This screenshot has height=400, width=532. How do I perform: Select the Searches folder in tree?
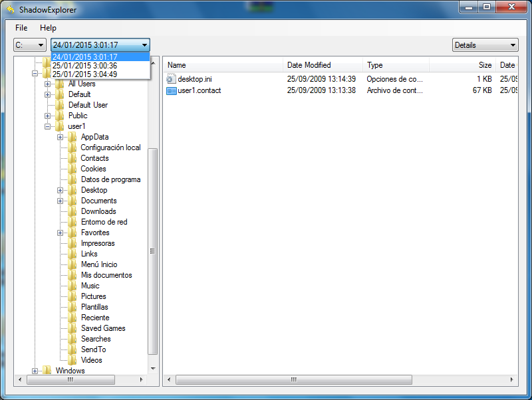[96, 339]
